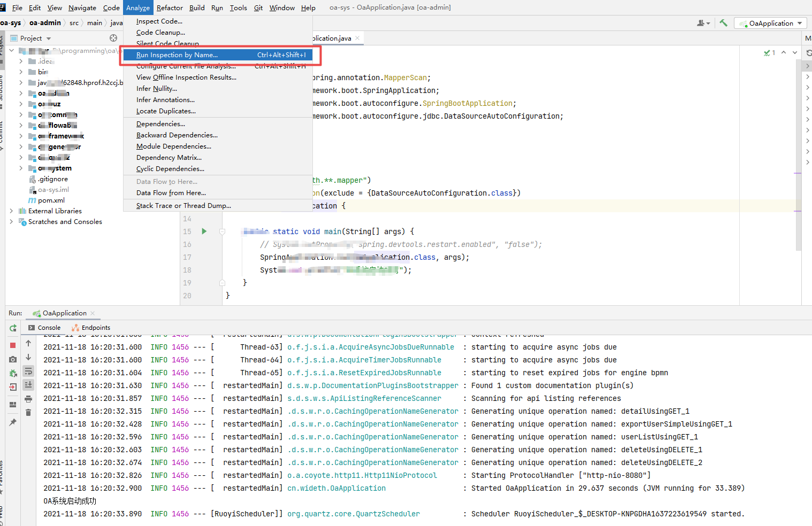Click log text 'OA系统启动成功'
The height and width of the screenshot is (526, 812).
point(70,501)
